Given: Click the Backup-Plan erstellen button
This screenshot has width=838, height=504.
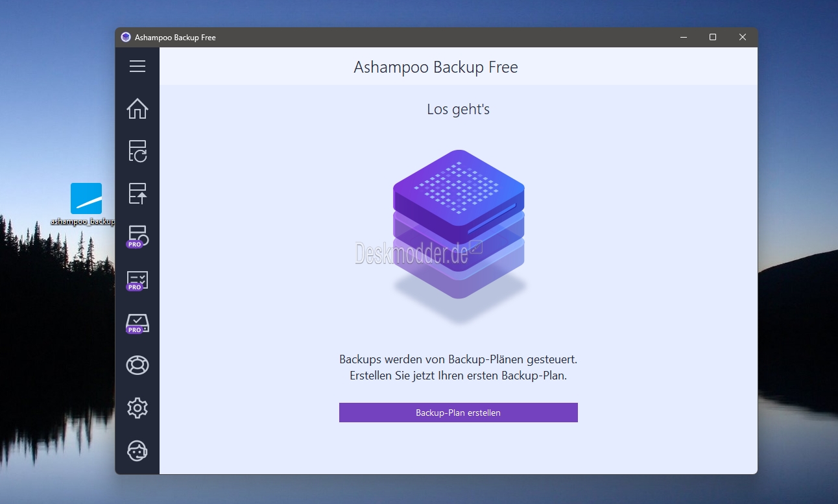Looking at the screenshot, I should 459,413.
